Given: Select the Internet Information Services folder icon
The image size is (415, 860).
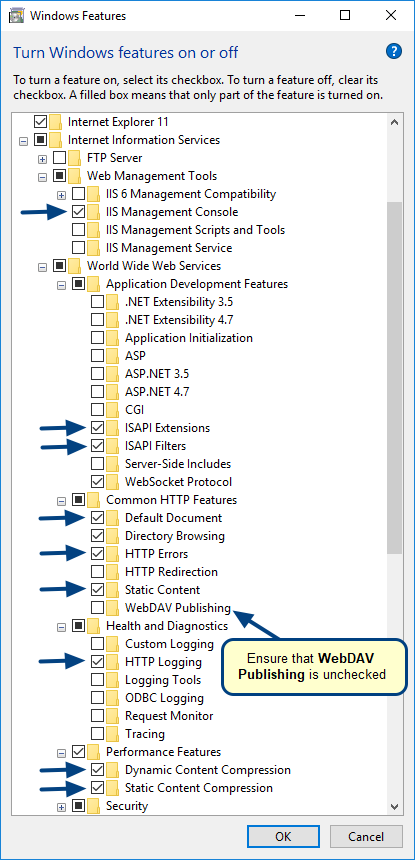Looking at the screenshot, I should click(x=55, y=140).
